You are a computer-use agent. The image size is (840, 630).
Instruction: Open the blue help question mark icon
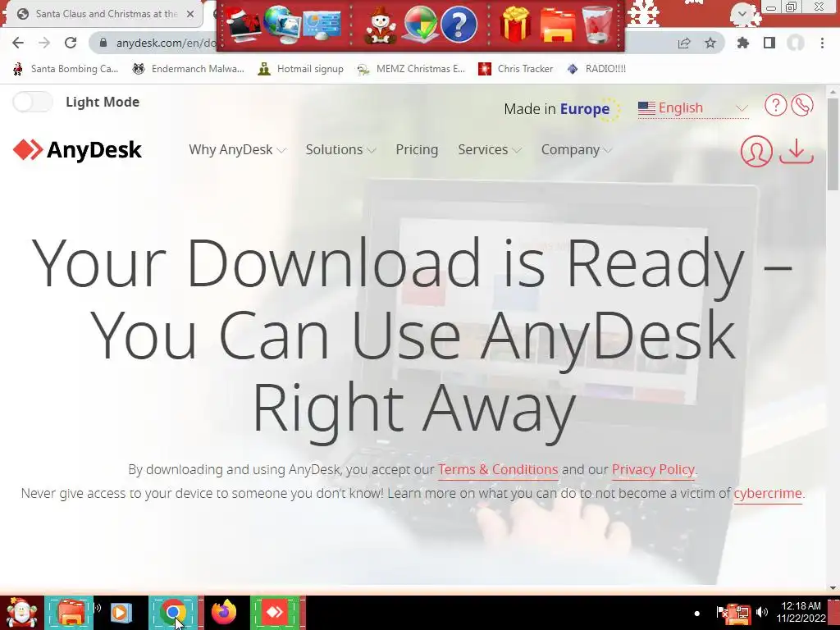click(x=459, y=24)
